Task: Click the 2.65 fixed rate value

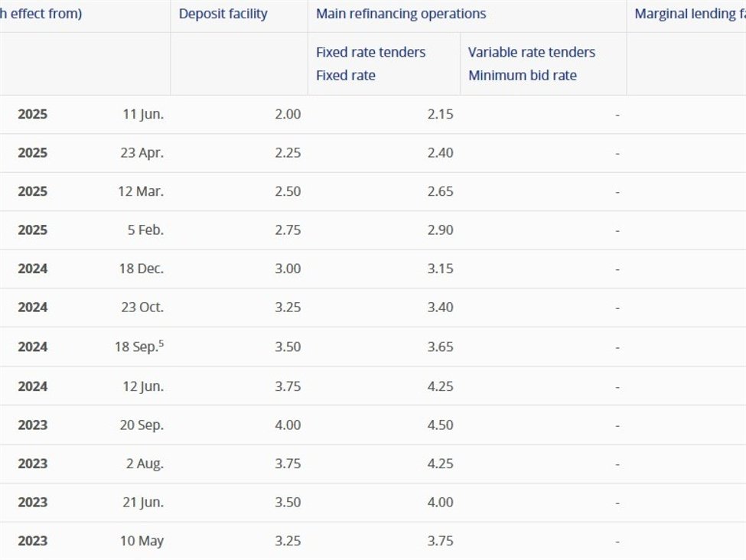Action: tap(440, 191)
